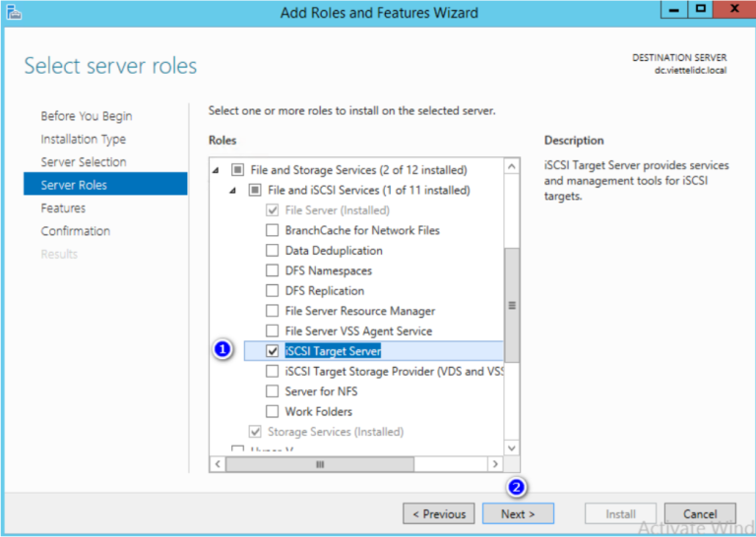Check the DFS Replication box
The width and height of the screenshot is (756, 537).
pos(273,291)
